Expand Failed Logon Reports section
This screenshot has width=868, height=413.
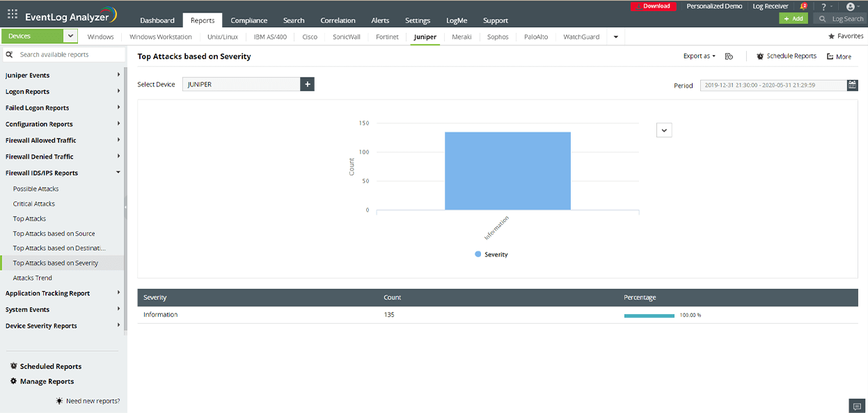coord(63,108)
